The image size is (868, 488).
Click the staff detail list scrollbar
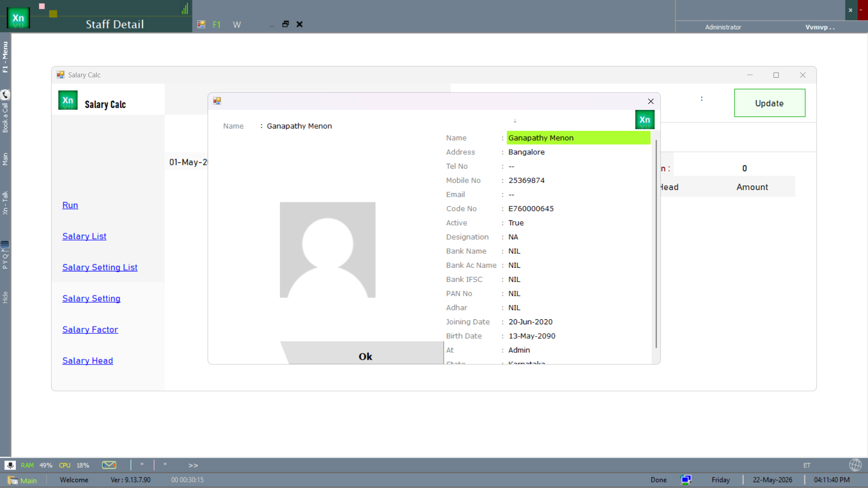[x=656, y=244]
